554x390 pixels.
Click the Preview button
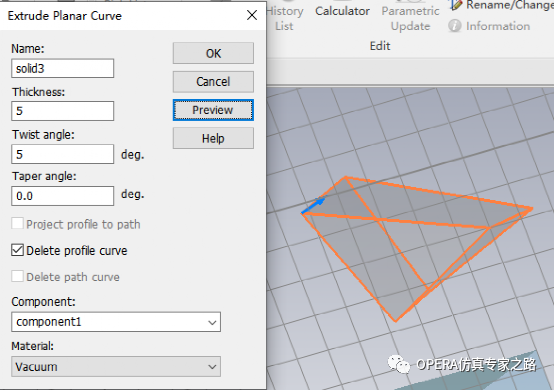(x=213, y=110)
